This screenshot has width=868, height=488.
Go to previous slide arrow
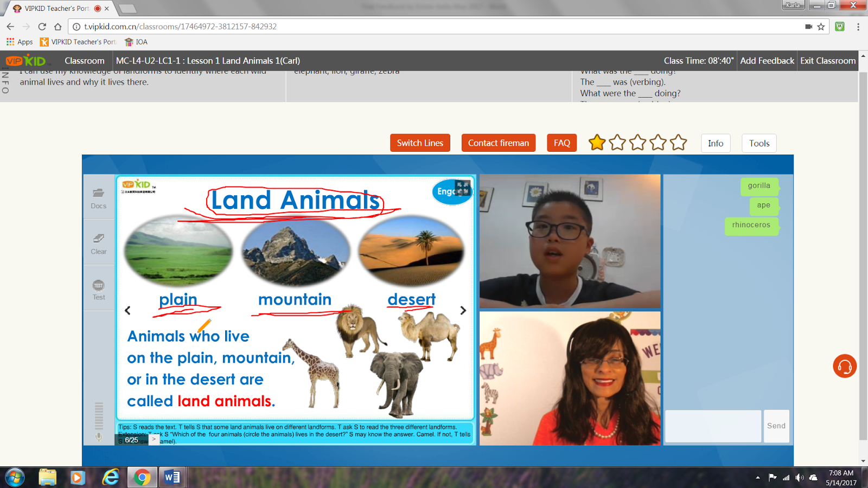127,310
